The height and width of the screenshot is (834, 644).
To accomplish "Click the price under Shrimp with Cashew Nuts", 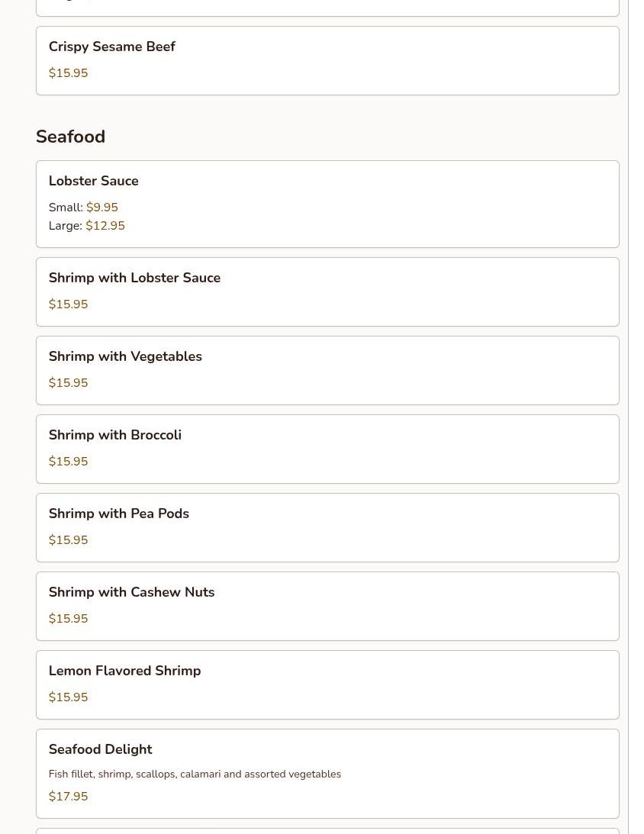I will coord(68,619).
